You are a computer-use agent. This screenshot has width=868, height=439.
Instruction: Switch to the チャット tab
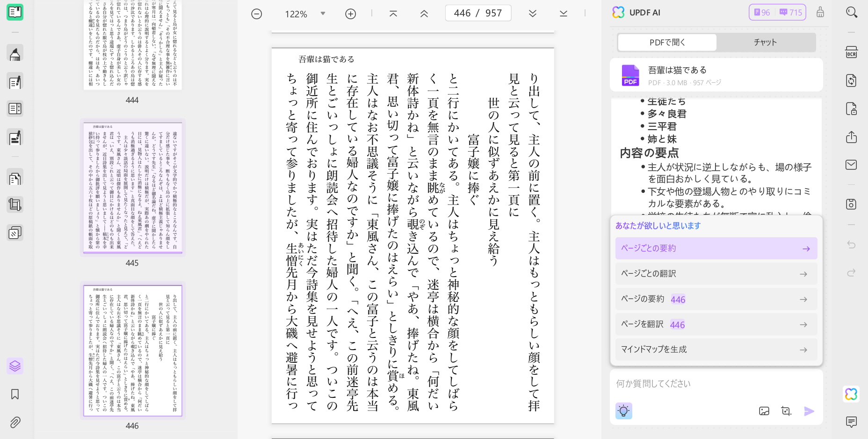click(x=765, y=43)
